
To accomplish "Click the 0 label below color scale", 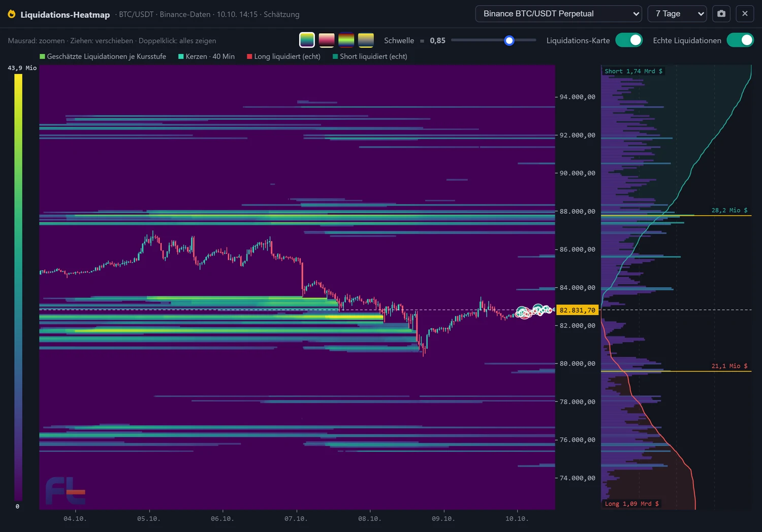I will point(17,506).
